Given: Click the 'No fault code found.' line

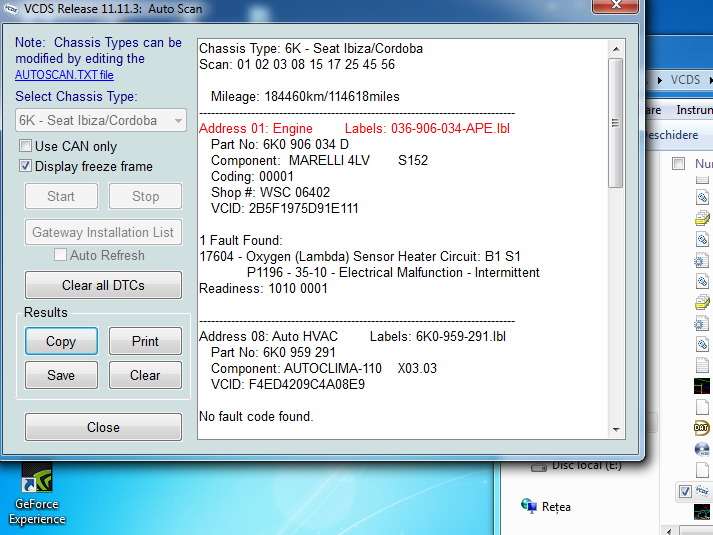Looking at the screenshot, I should [256, 416].
